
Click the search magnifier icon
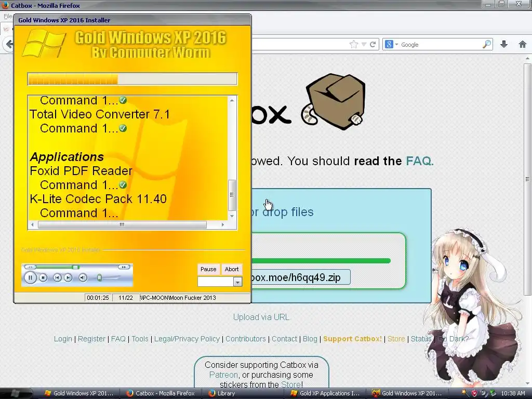point(487,45)
